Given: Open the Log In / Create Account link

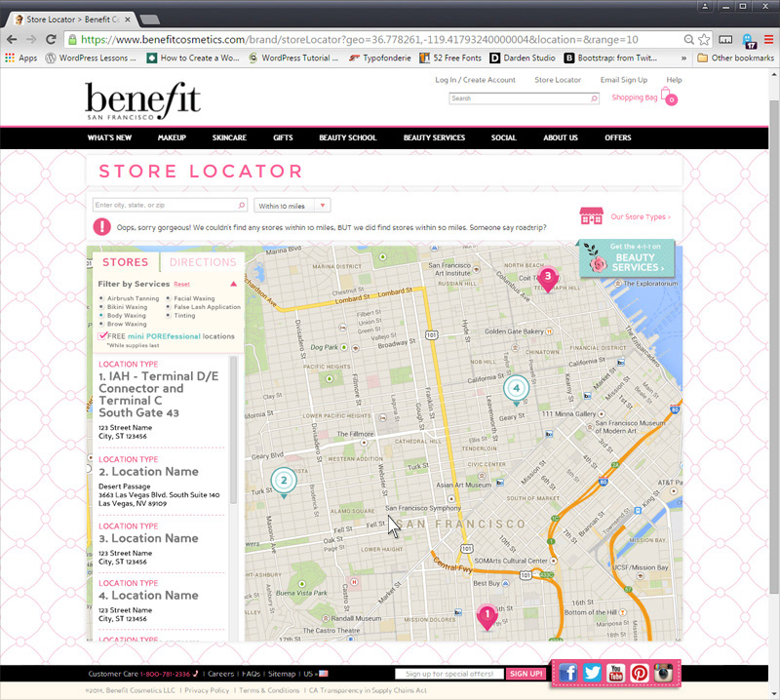Looking at the screenshot, I should pyautogui.click(x=475, y=80).
